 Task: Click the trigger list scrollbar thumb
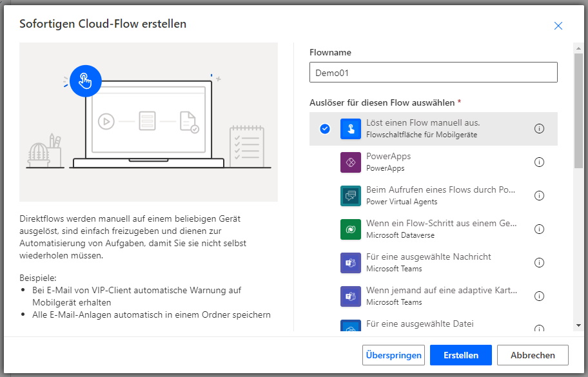pos(578,111)
